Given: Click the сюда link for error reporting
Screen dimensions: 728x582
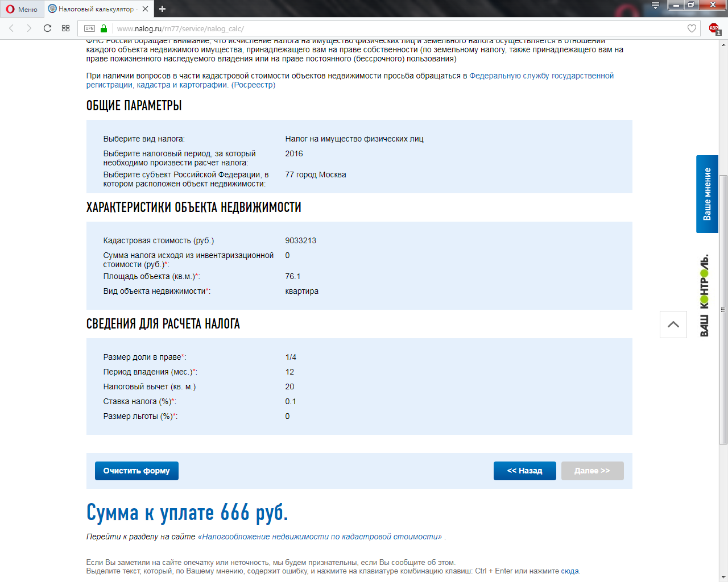Looking at the screenshot, I should tap(569, 571).
